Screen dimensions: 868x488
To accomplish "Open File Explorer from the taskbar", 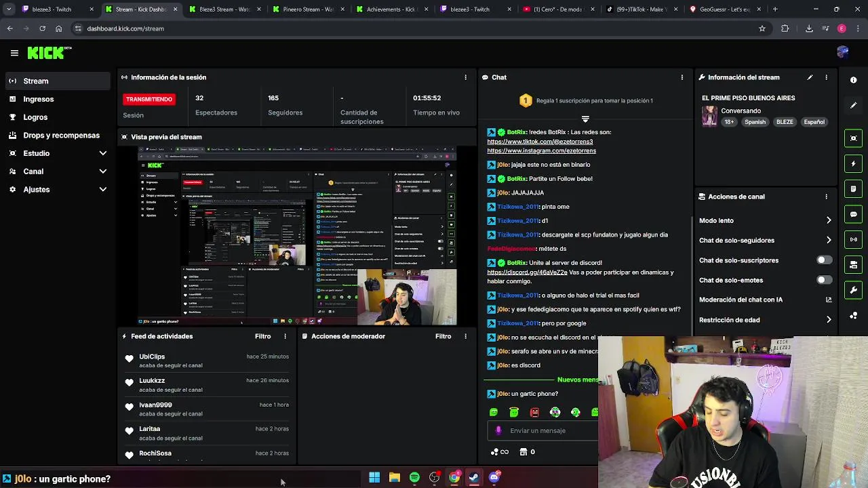I will (x=395, y=477).
